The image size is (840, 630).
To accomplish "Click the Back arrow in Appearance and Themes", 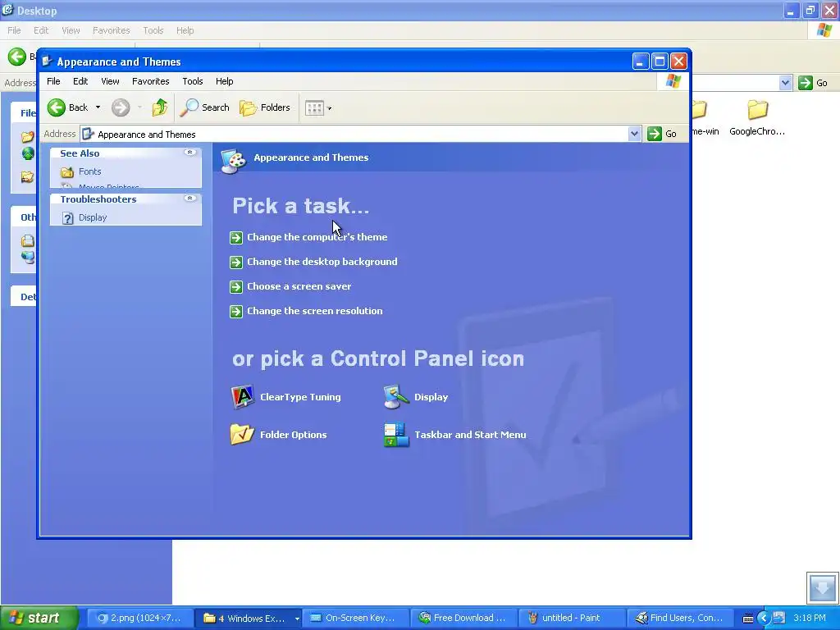I will pos(57,107).
